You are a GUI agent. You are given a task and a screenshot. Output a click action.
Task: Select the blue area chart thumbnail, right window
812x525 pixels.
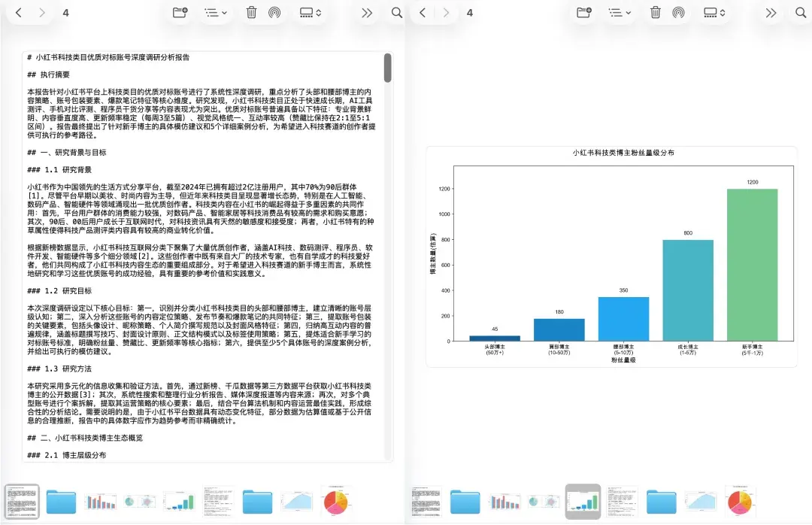coord(701,502)
